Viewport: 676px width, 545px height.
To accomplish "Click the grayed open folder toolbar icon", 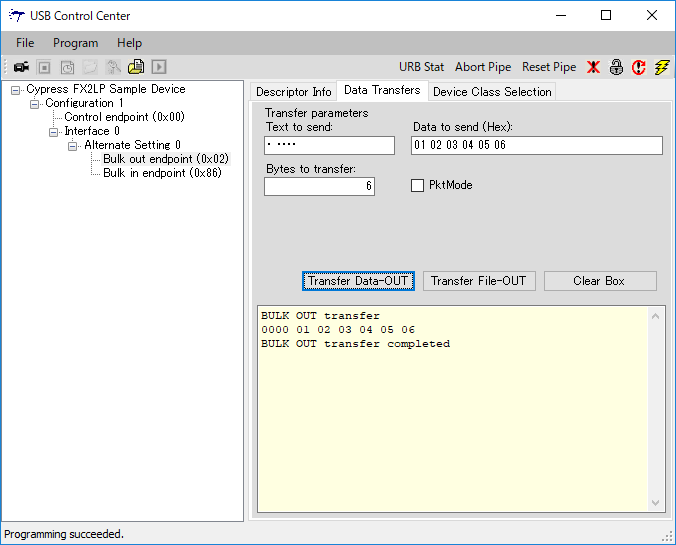I will (90, 67).
